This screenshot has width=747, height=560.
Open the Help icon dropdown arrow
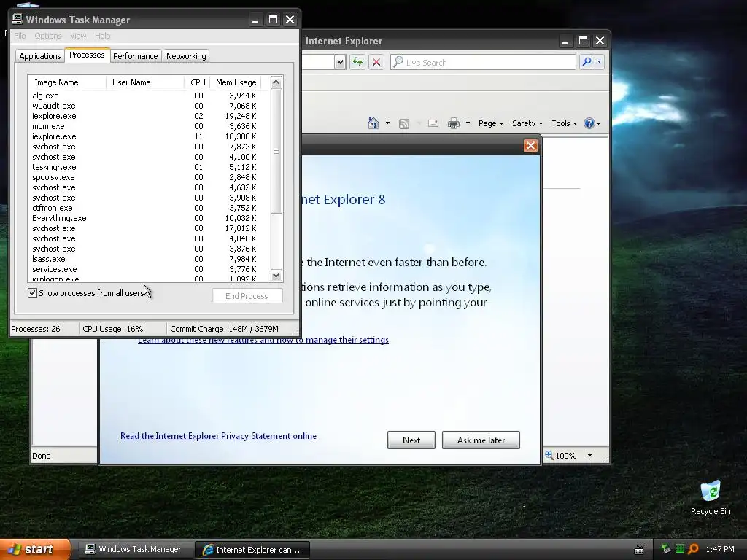598,123
